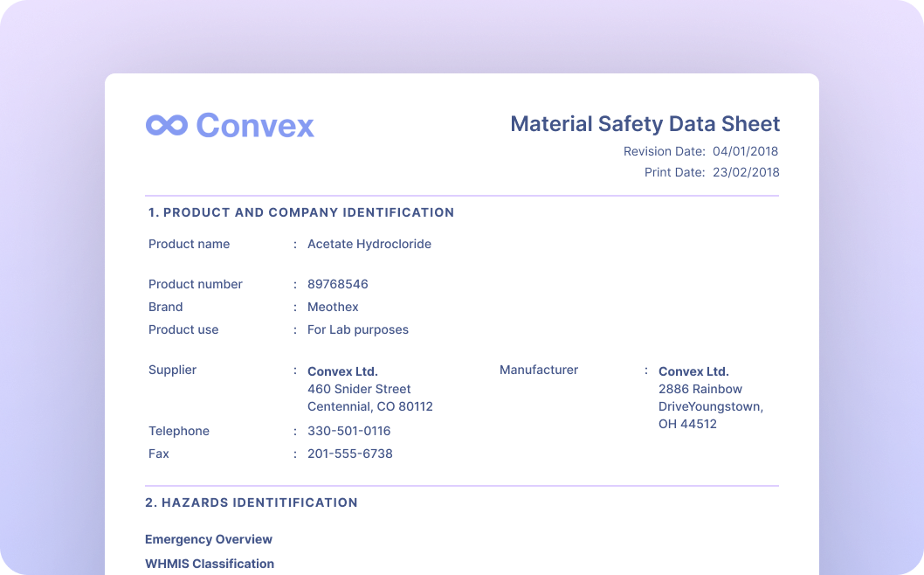Click the Convex infinity logo icon
This screenshot has height=575, width=924.
pyautogui.click(x=166, y=125)
